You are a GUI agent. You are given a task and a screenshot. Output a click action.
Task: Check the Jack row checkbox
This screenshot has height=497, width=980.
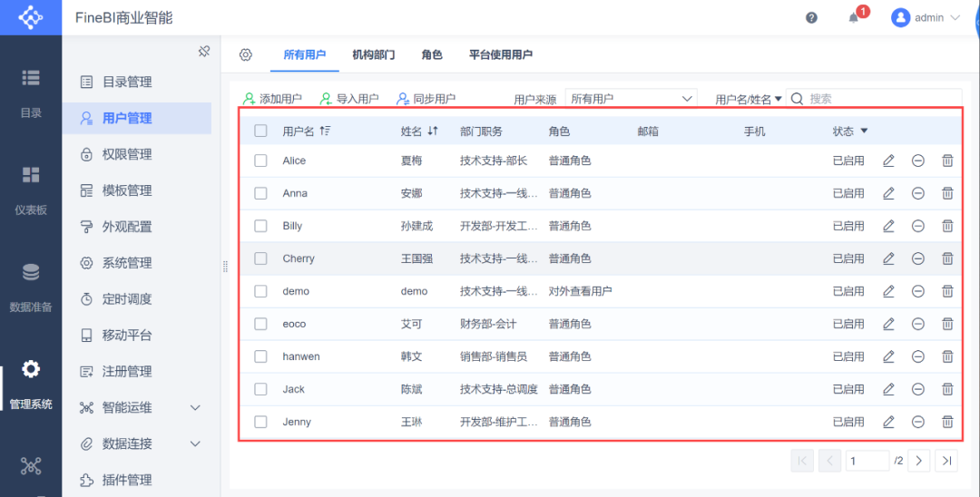coord(260,389)
